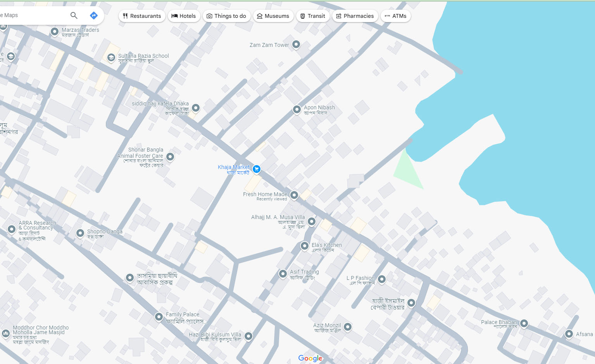
Task: Open the Fresh Home Made pin
Action: (x=294, y=195)
